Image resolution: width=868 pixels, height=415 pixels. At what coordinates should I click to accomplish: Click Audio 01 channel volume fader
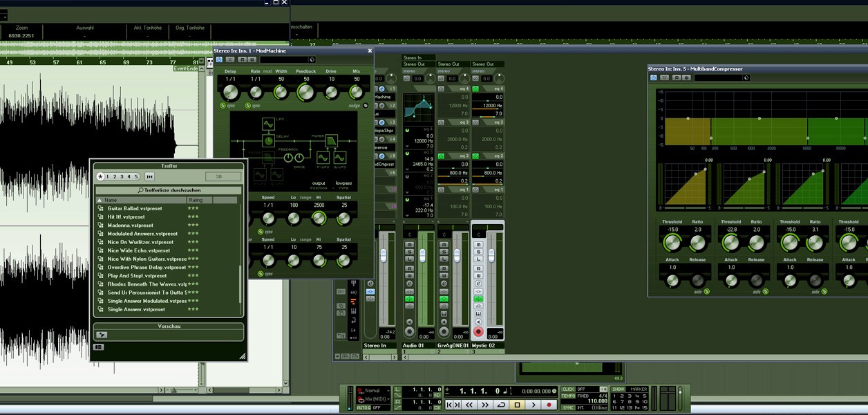point(422,255)
